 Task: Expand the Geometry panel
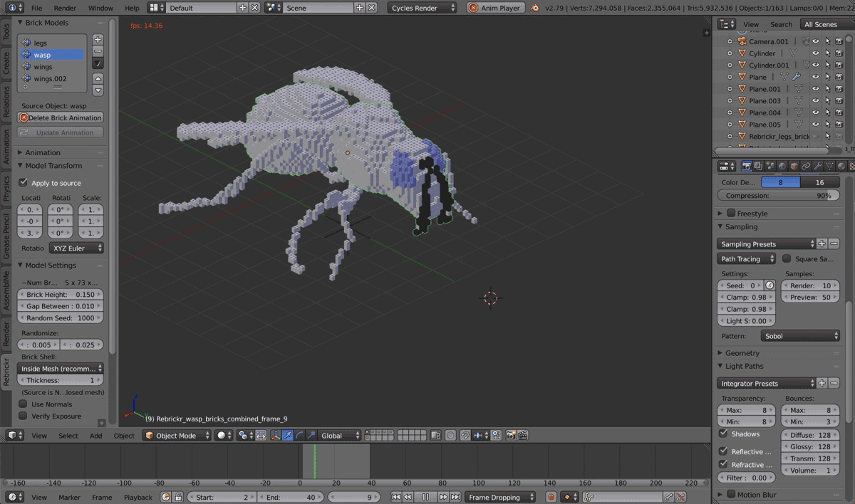click(742, 353)
